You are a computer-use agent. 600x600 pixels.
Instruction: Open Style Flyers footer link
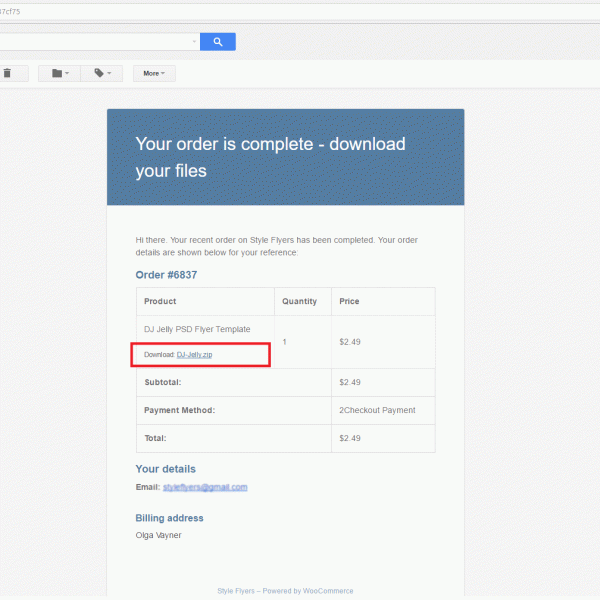[236, 591]
